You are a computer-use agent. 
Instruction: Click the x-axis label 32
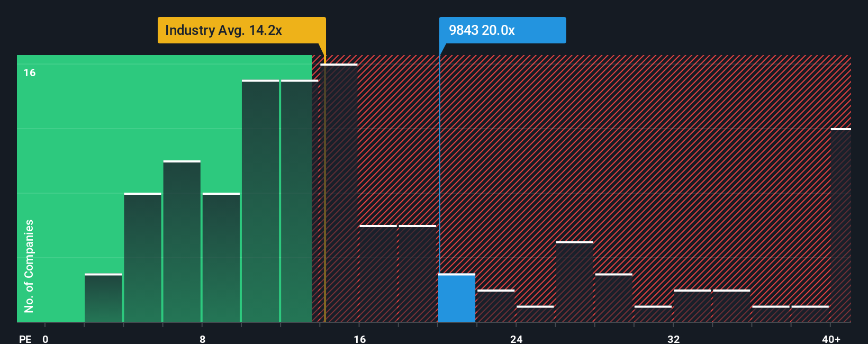tap(673, 339)
